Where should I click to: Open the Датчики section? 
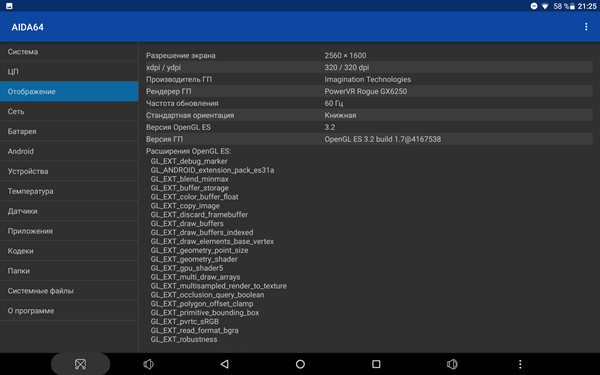[x=69, y=211]
